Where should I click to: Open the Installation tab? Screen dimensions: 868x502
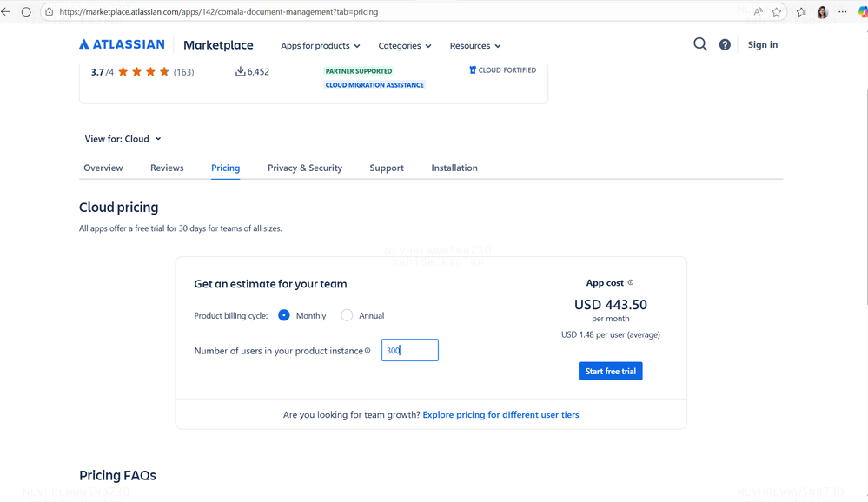click(x=454, y=168)
